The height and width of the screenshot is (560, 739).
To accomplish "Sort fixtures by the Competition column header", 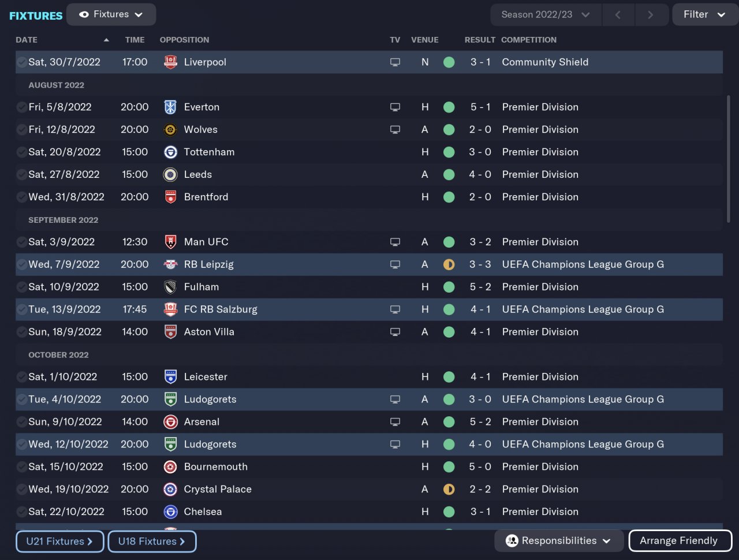I will (528, 40).
